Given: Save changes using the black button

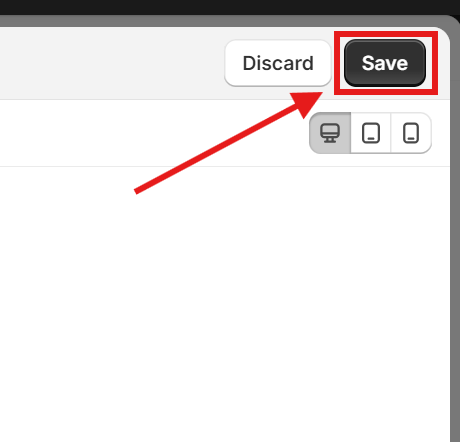Looking at the screenshot, I should coord(385,63).
